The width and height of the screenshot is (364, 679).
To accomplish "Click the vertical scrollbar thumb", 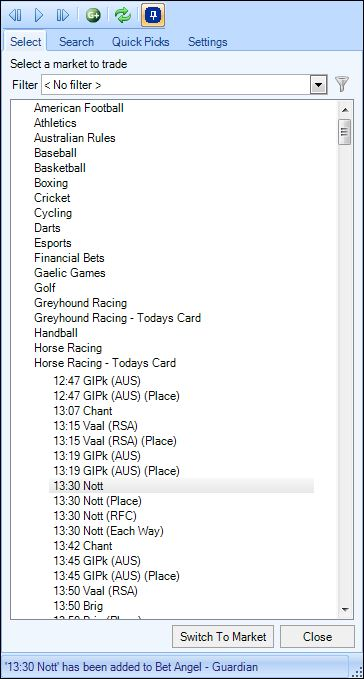I will (x=345, y=131).
